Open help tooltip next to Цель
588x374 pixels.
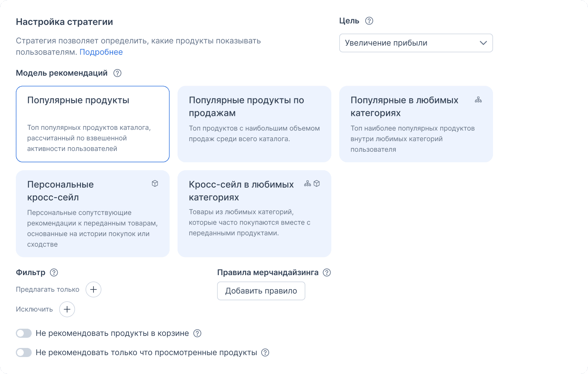(369, 21)
